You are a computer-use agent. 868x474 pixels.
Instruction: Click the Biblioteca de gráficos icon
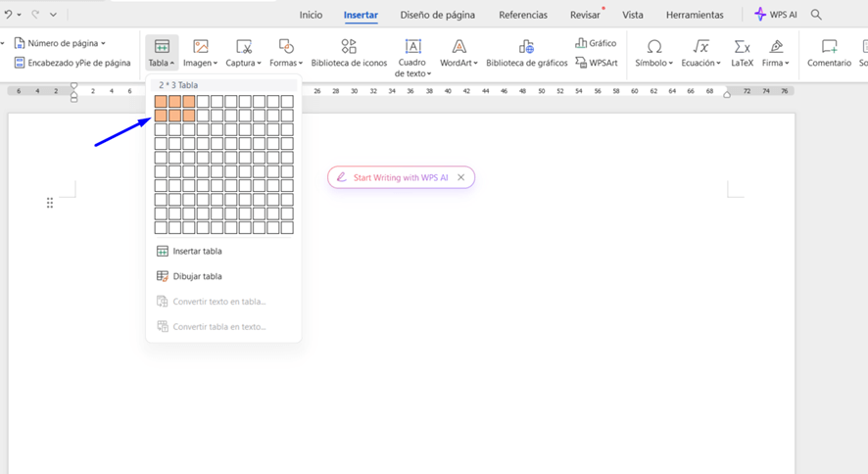coord(526,47)
